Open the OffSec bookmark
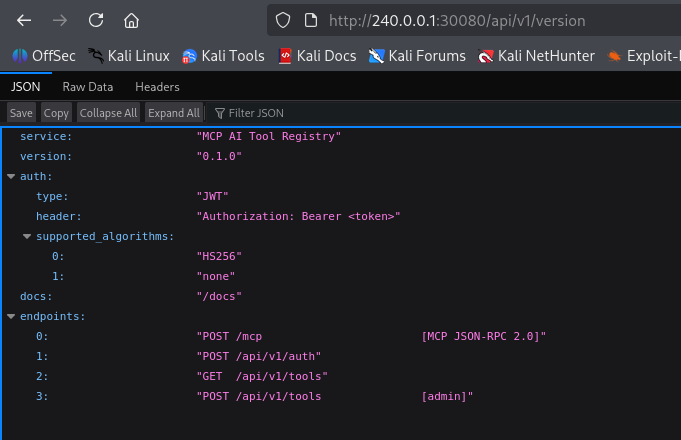The height and width of the screenshot is (440, 681). 44,56
